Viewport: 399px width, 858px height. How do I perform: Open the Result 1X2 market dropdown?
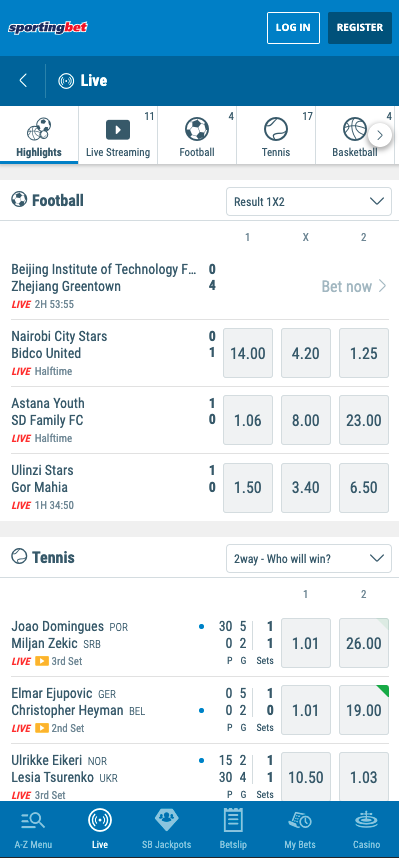[x=309, y=201]
